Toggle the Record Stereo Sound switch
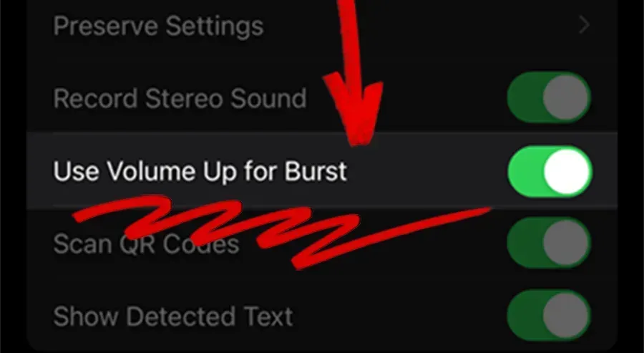644x353 pixels. 549,98
